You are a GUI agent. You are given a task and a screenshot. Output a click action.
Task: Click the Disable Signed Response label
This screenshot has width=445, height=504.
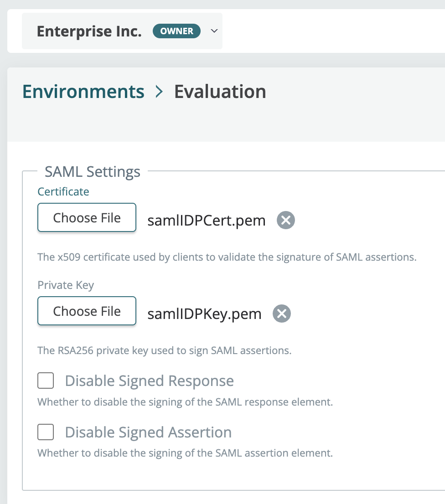pos(150,381)
